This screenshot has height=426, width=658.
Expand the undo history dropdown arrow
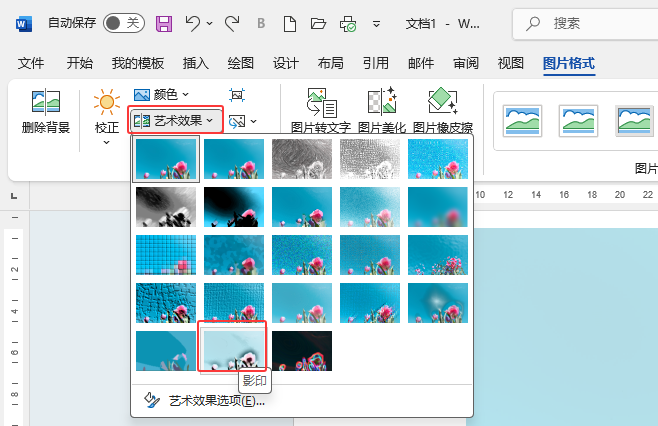[x=209, y=24]
